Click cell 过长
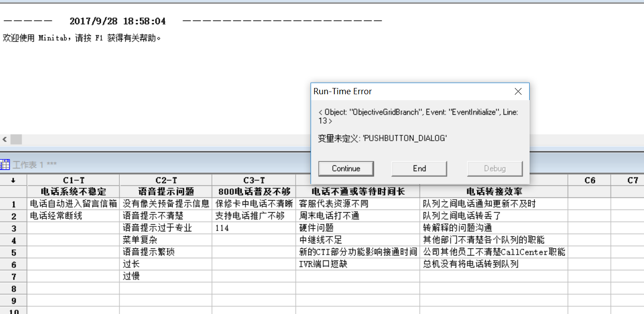Image resolution: width=644 pixels, height=314 pixels. click(x=166, y=264)
